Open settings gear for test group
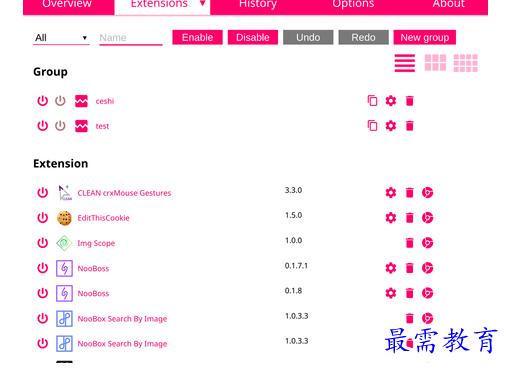 pos(391,126)
